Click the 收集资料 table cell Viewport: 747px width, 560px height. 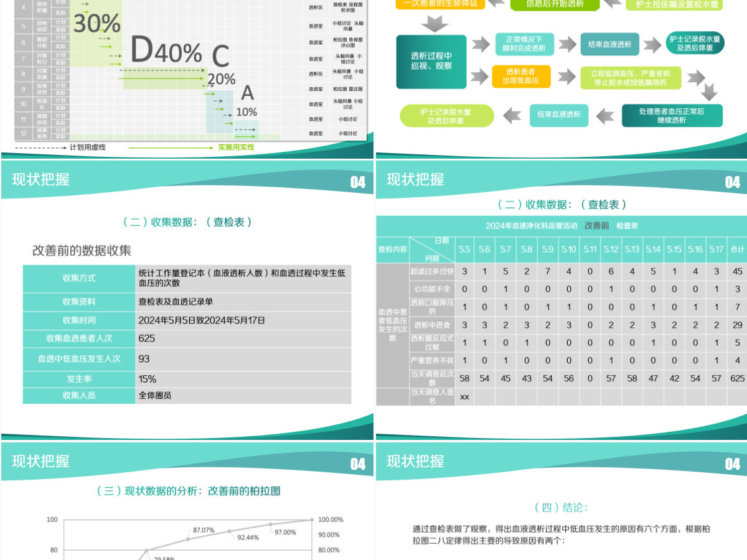(79, 302)
